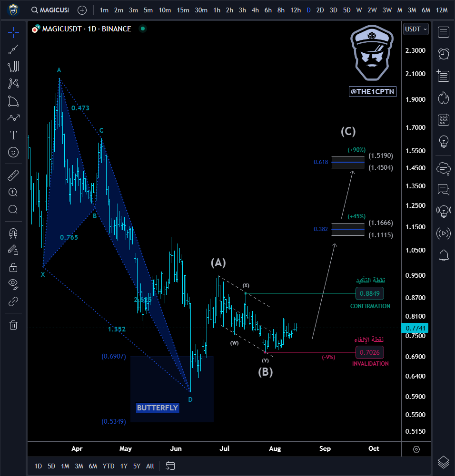Switch to the 1h timeframe
The height and width of the screenshot is (476, 455).
click(x=217, y=10)
